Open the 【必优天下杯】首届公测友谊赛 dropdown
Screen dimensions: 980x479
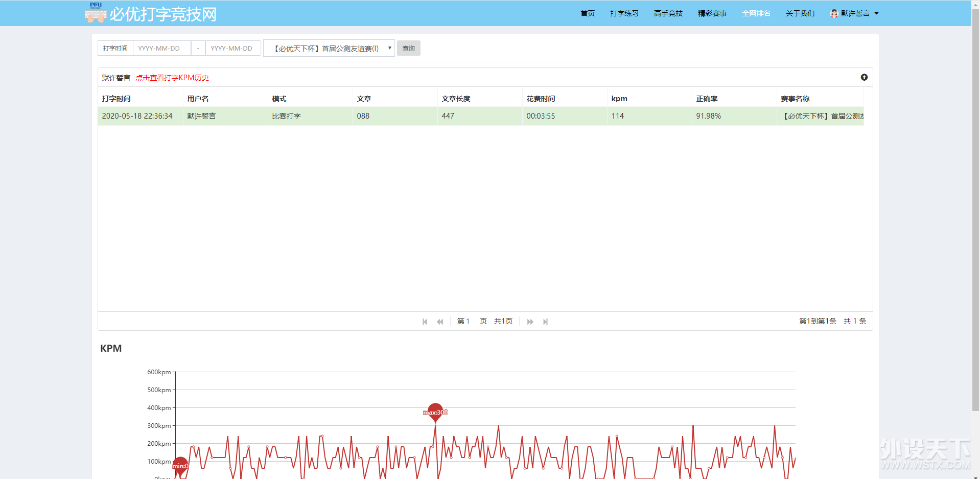329,48
